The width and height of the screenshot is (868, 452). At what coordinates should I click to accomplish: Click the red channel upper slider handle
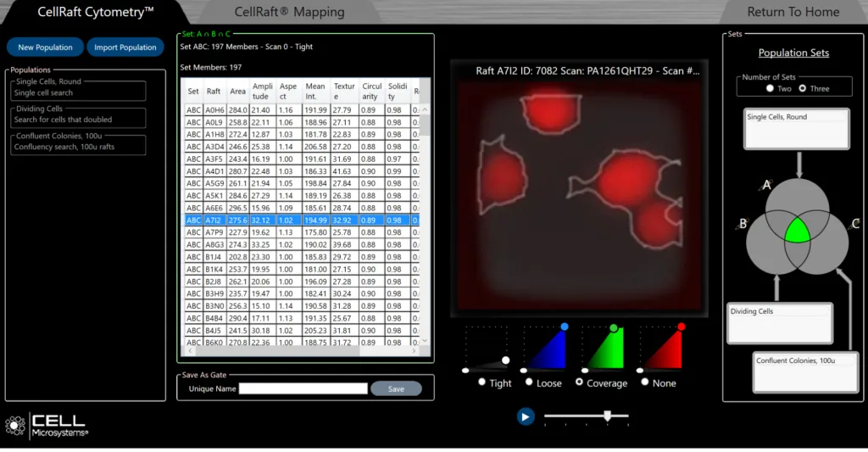(682, 326)
